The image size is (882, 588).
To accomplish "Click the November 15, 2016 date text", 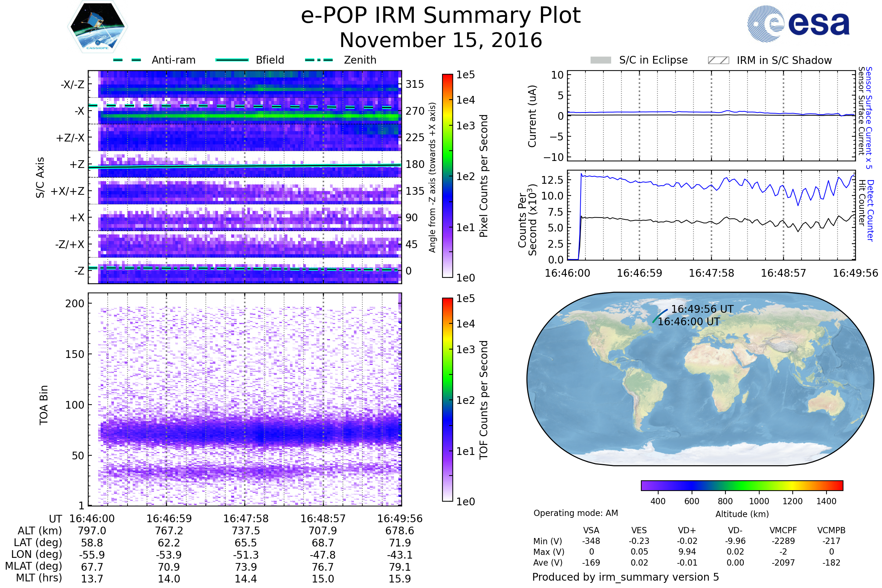I will coord(441,40).
